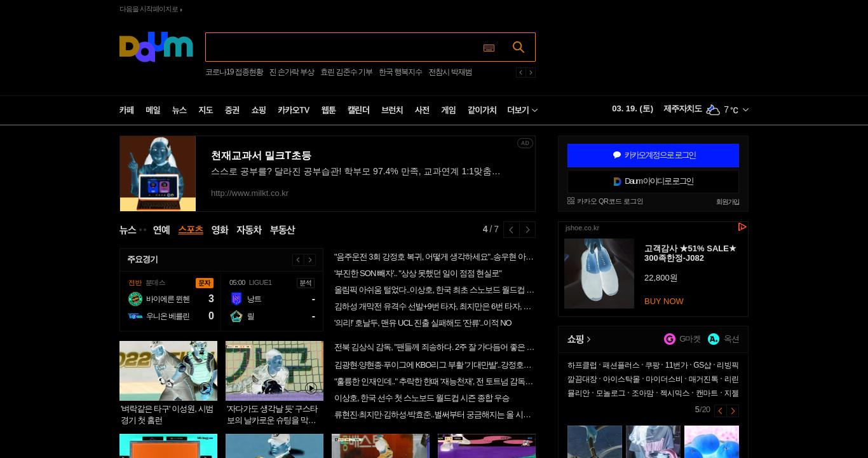Open the 같이가치 menu item
The height and width of the screenshot is (458, 868).
pyautogui.click(x=482, y=110)
